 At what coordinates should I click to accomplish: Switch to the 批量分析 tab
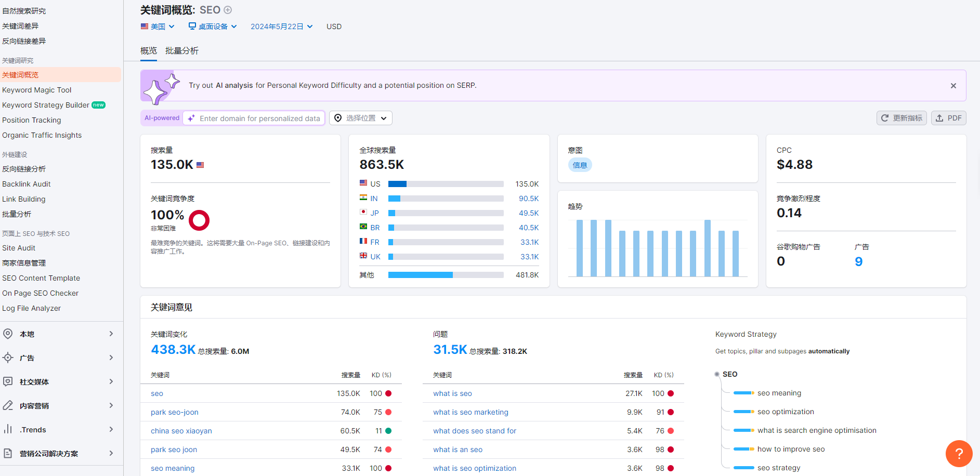pos(182,51)
